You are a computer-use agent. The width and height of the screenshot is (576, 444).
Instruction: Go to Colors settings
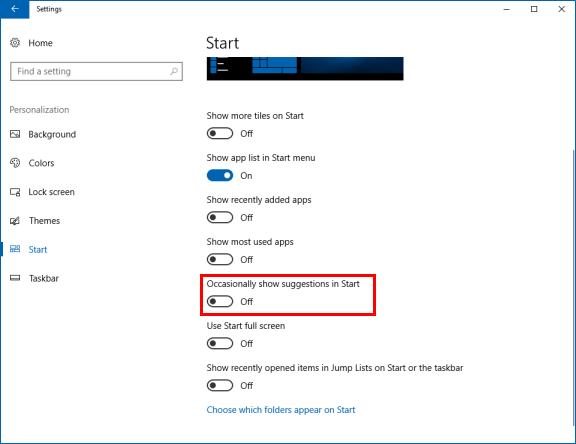(x=41, y=163)
